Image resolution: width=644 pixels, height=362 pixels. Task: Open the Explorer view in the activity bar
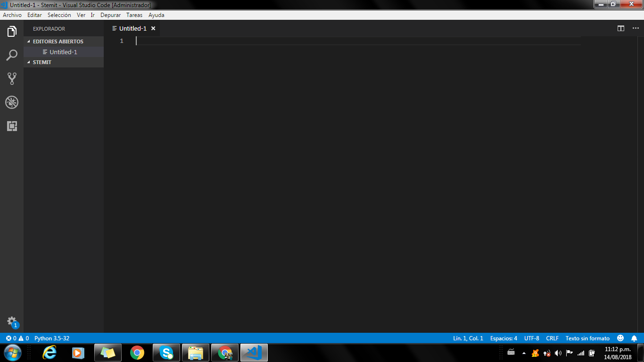(x=12, y=32)
